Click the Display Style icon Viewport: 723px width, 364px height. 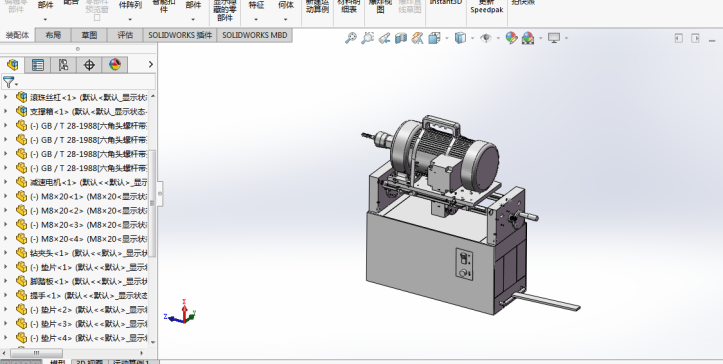click(460, 38)
